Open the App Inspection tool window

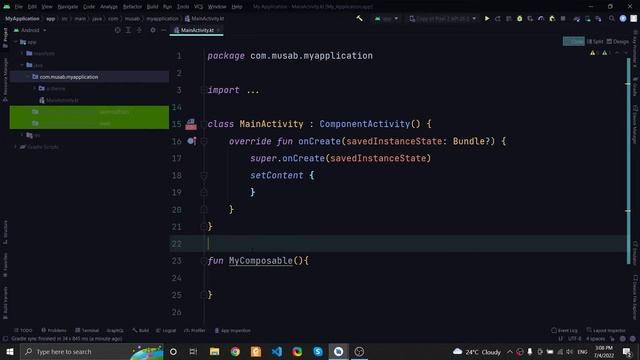click(233, 330)
